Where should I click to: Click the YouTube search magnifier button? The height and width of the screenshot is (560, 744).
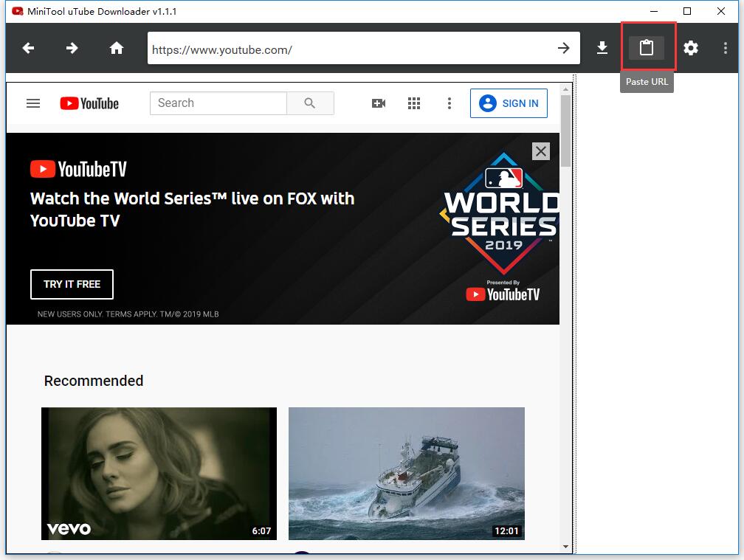coord(310,103)
